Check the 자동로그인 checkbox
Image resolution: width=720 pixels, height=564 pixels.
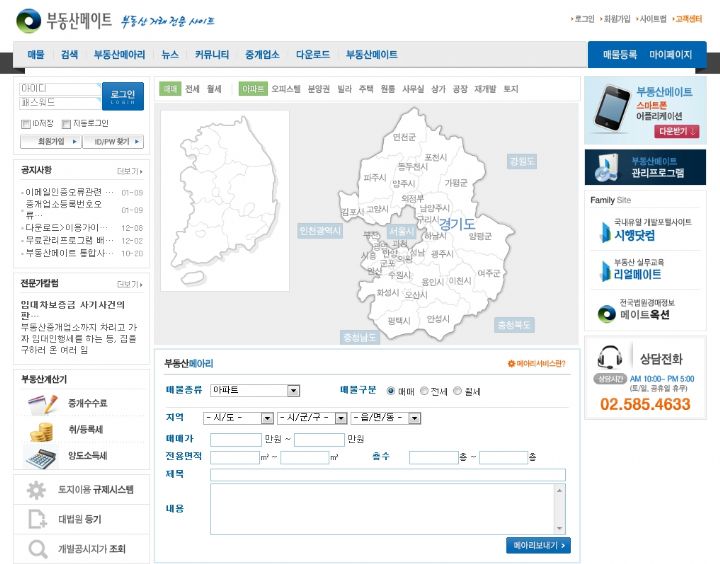click(66, 124)
